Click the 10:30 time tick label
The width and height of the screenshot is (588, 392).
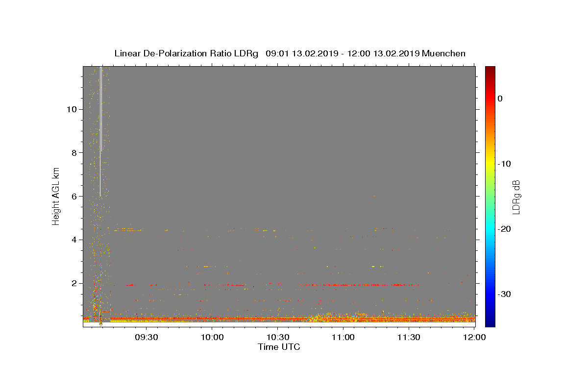(277, 337)
